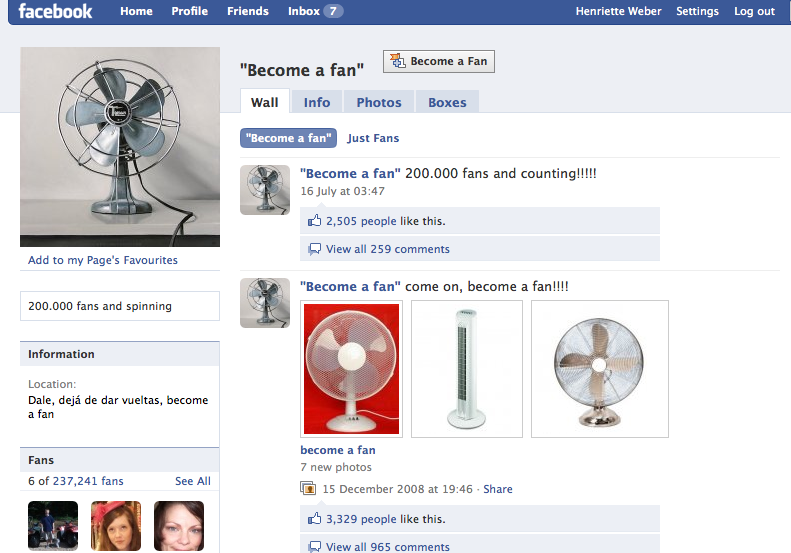Click comment bubble icon beside 259 comments
791x553 pixels.
point(314,249)
